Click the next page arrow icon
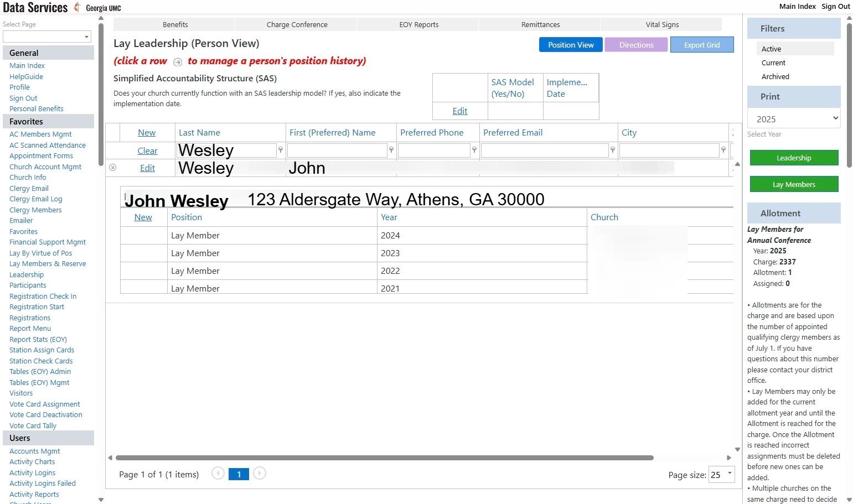This screenshot has height=504, width=853. [259, 474]
